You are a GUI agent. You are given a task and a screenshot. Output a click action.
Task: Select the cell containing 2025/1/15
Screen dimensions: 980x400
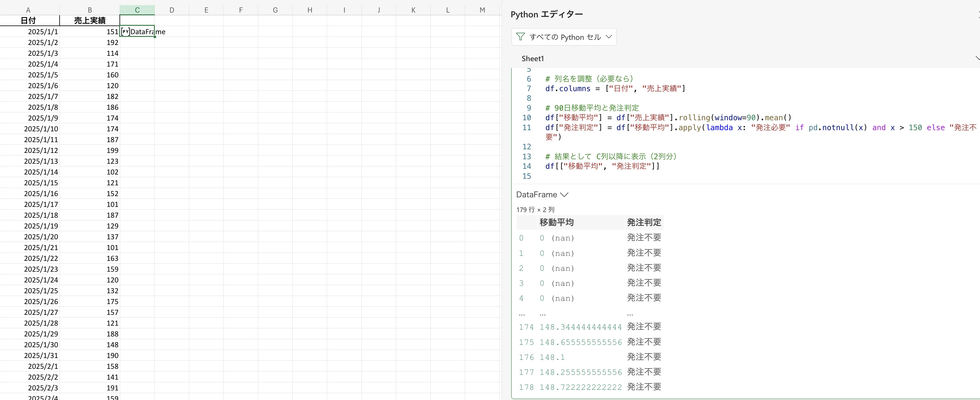[30, 183]
